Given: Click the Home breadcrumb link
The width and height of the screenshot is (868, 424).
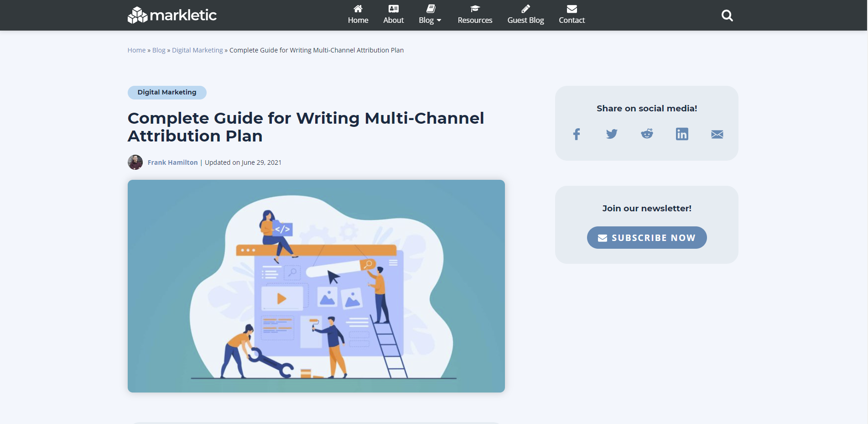Looking at the screenshot, I should 136,50.
